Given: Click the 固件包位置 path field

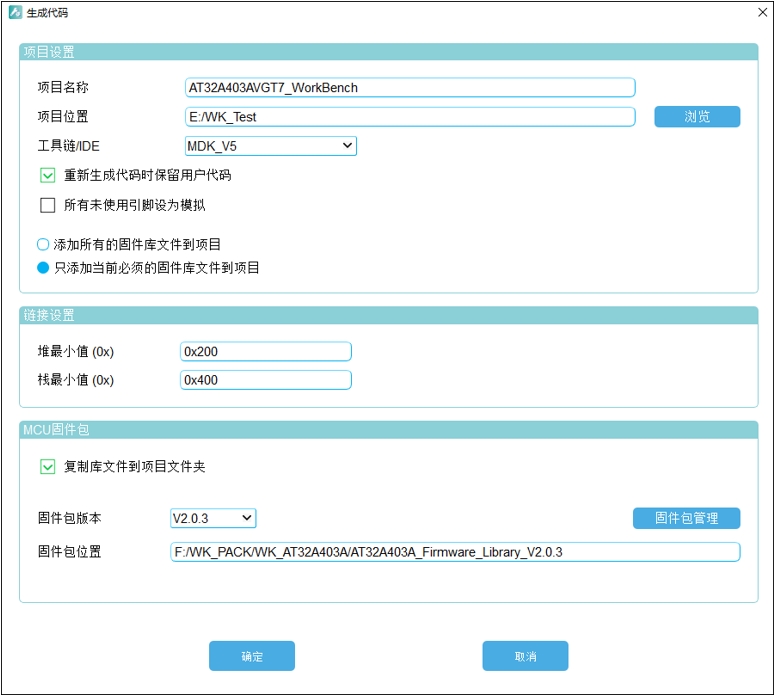Looking at the screenshot, I should pyautogui.click(x=455, y=552).
